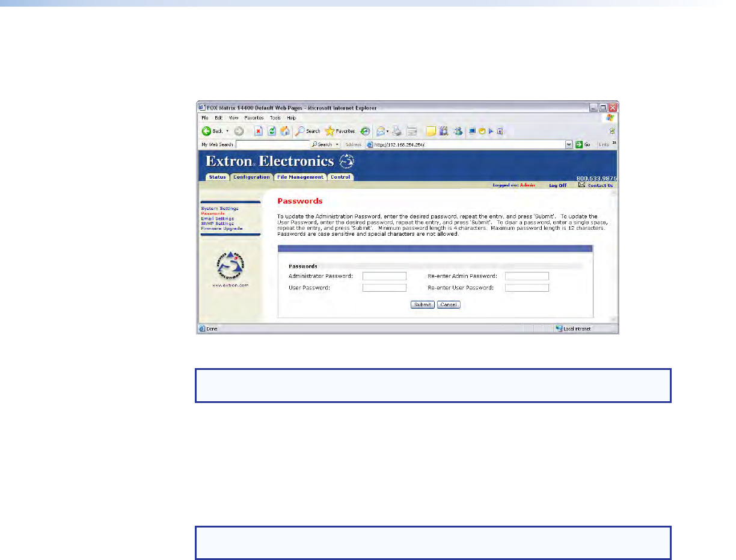Refresh the page with the green arrows icon
This screenshot has height=560, width=736.
coord(272,131)
